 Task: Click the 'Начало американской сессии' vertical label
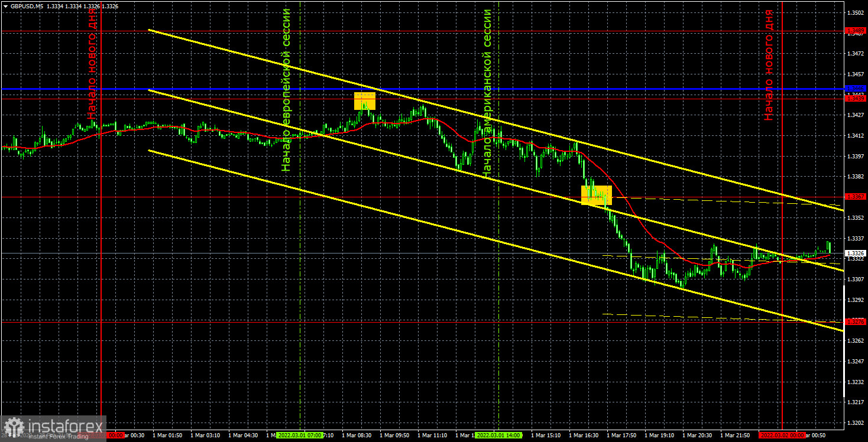[488, 93]
